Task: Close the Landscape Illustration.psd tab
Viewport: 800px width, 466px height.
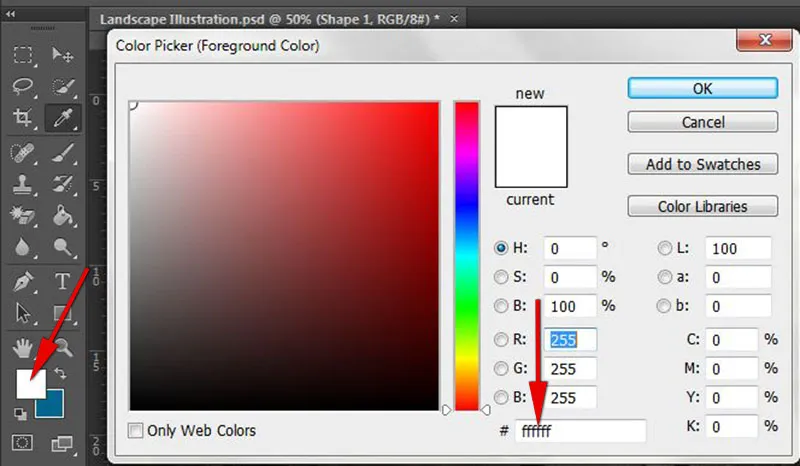Action: [454, 19]
